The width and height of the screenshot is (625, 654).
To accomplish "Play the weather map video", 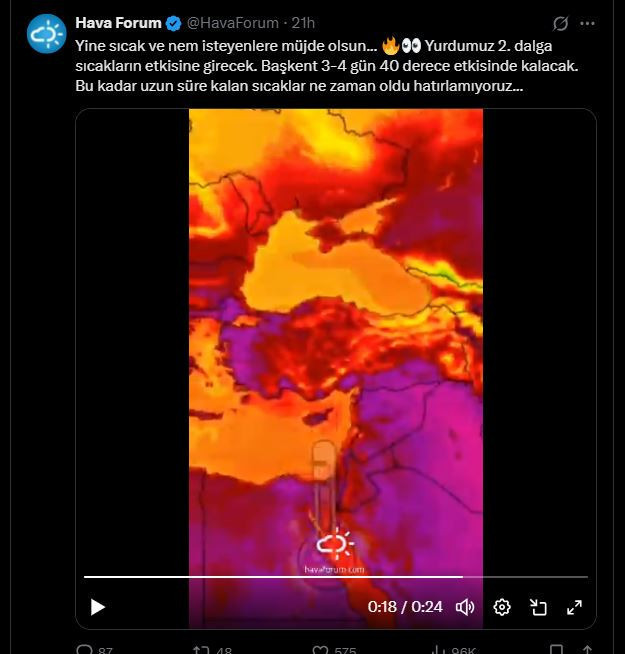I will (98, 607).
